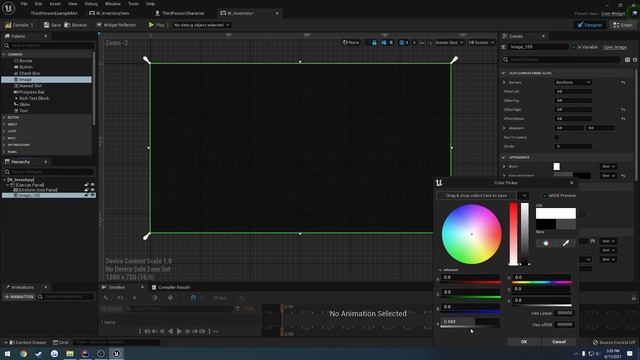This screenshot has width=640, height=360.
Task: Click Unreal Engine taskbar icon
Action: tap(116, 353)
